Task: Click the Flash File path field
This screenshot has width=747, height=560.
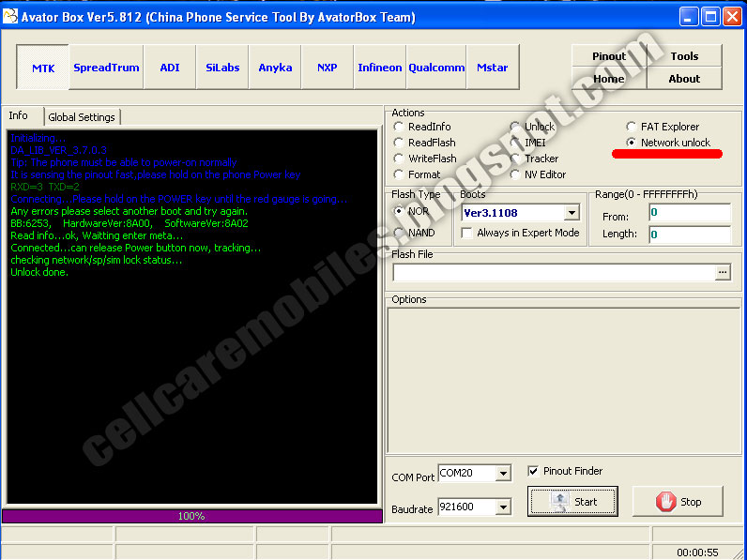Action: (554, 272)
